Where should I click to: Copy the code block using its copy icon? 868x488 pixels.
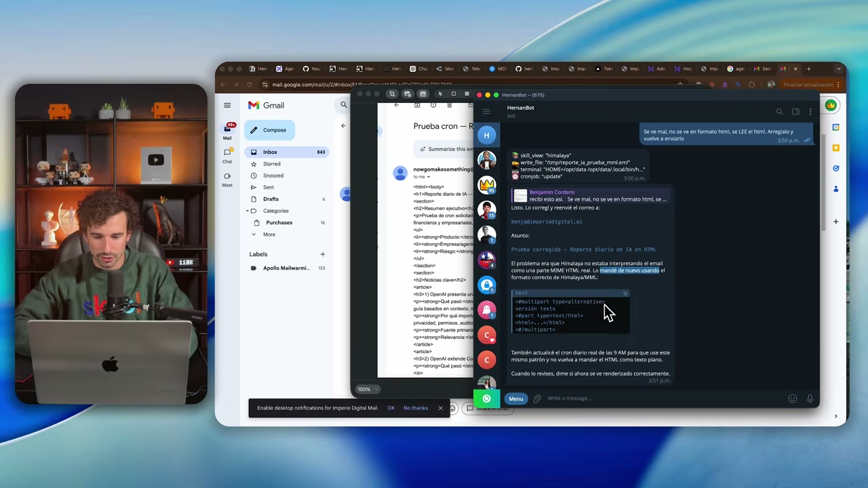point(625,293)
